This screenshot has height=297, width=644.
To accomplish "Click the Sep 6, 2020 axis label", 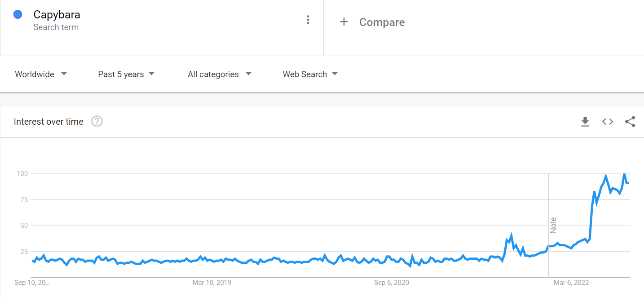I will pos(392,282).
